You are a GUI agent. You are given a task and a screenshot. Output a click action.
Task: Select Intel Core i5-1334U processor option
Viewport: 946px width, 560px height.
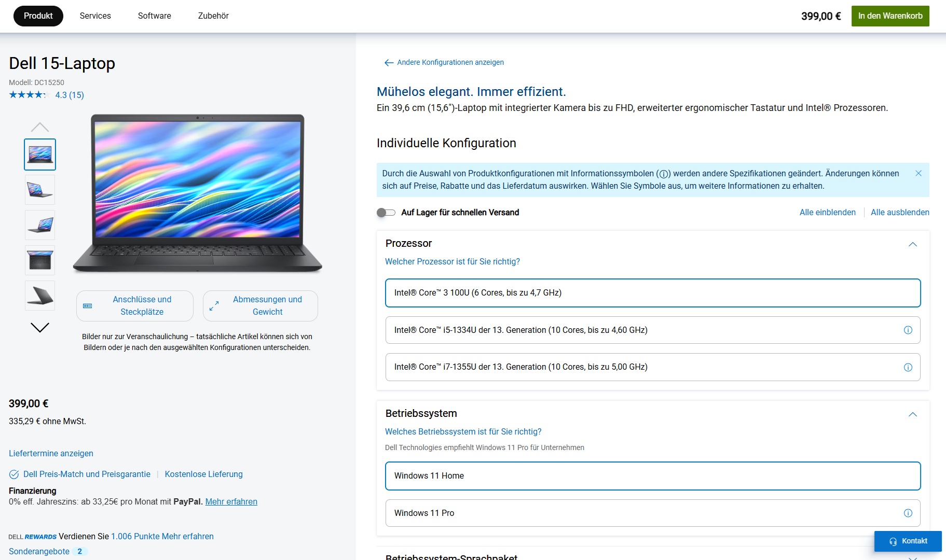pyautogui.click(x=653, y=330)
